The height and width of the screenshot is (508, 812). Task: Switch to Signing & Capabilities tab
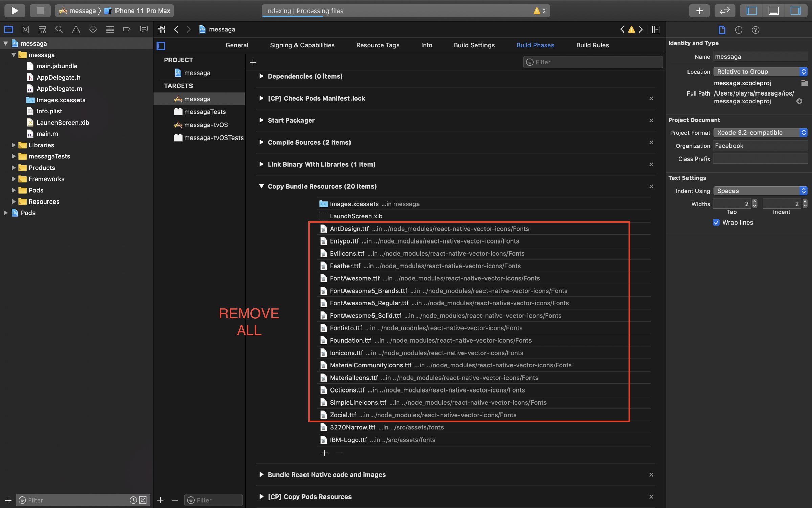pos(302,45)
